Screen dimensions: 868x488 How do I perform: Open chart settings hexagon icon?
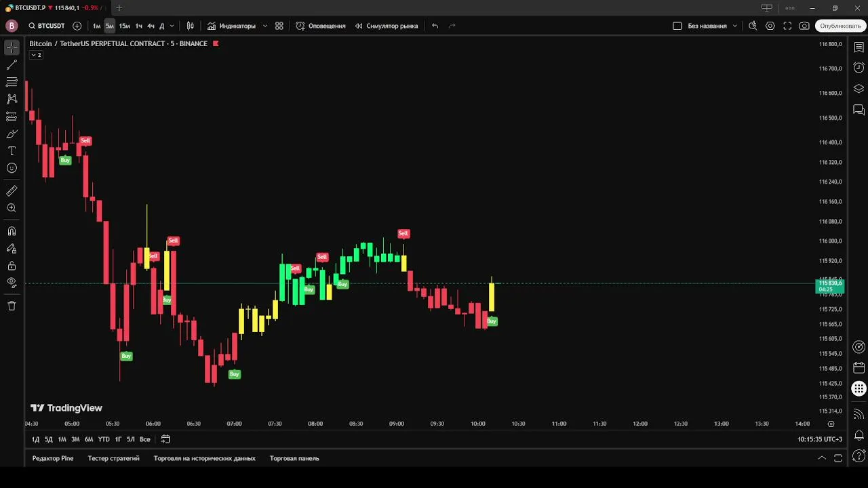[770, 26]
